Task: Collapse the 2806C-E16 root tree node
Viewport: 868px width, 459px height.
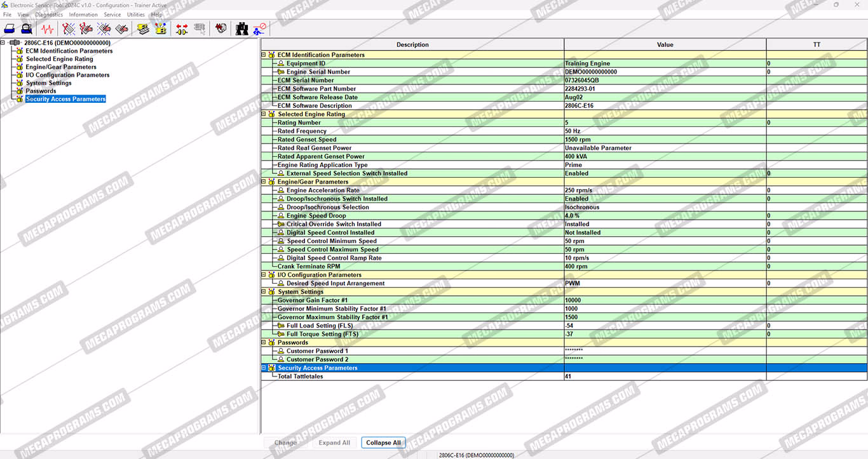Action: 3,43
